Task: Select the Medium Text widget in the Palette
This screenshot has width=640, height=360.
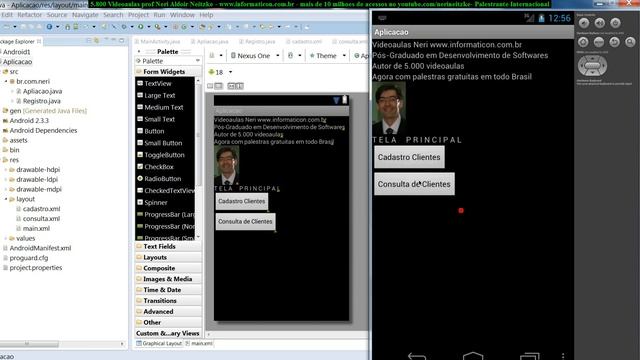Action: pyautogui.click(x=164, y=107)
